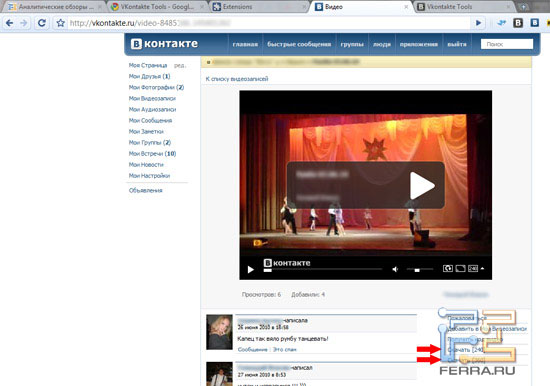Switch to the last Vkontakte Tools tab
The image size is (550, 386).
[x=464, y=7]
